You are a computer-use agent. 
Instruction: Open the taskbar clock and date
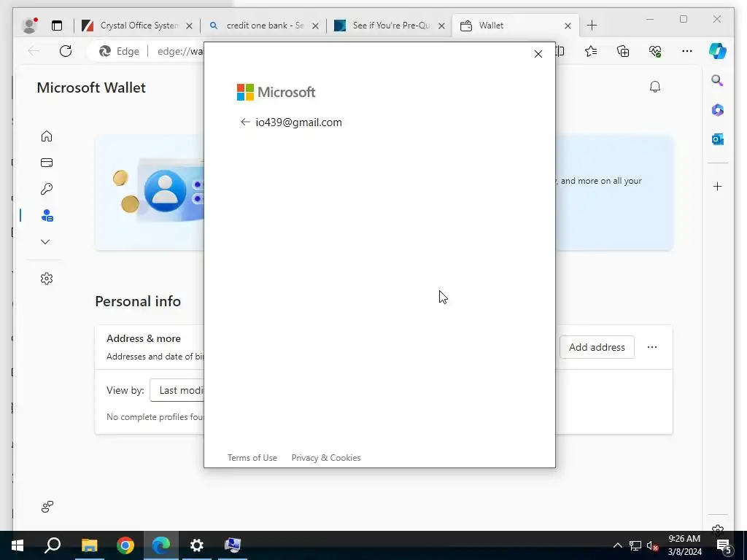(684, 545)
